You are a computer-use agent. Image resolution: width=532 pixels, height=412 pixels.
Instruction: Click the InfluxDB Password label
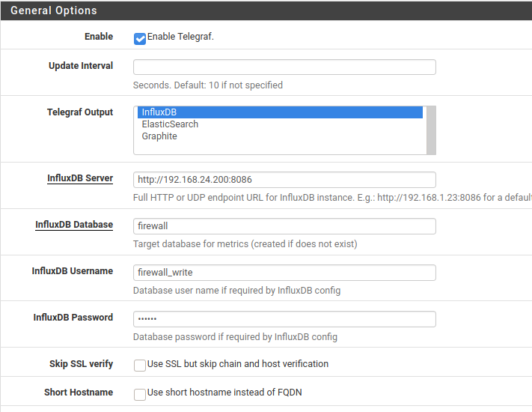pos(73,318)
